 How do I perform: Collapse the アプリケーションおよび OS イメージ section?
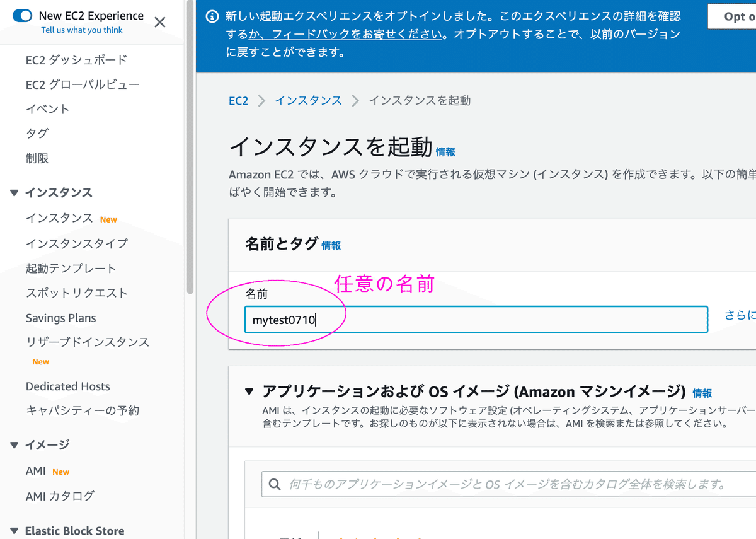tap(250, 392)
